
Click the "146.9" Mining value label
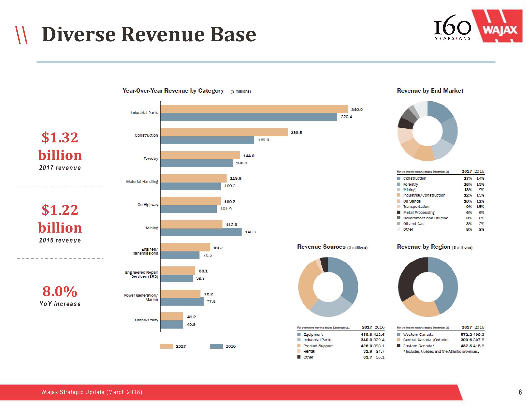click(251, 232)
